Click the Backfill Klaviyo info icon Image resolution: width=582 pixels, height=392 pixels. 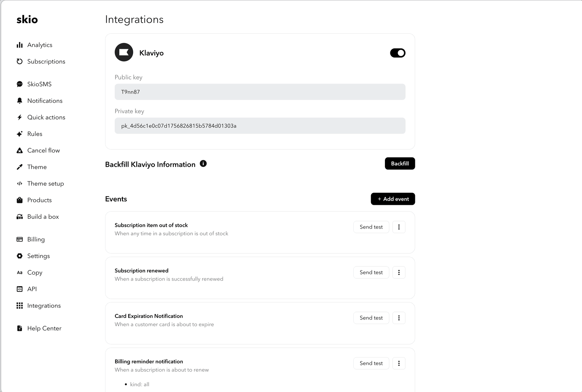[203, 164]
